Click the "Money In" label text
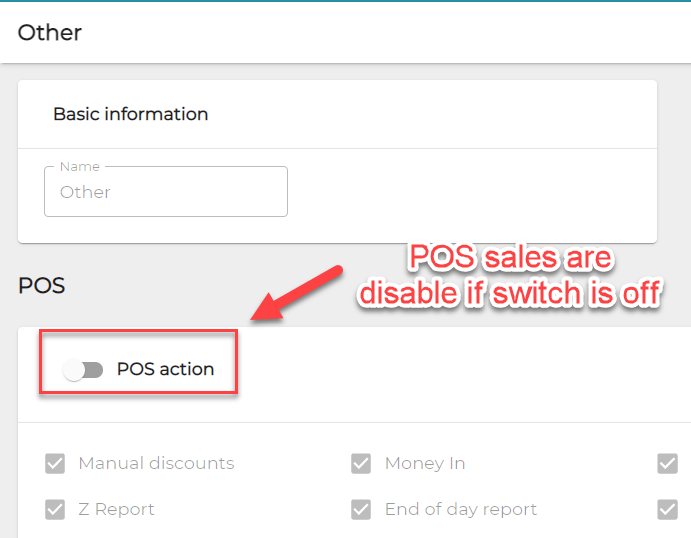Image resolution: width=691 pixels, height=538 pixels. (x=425, y=464)
